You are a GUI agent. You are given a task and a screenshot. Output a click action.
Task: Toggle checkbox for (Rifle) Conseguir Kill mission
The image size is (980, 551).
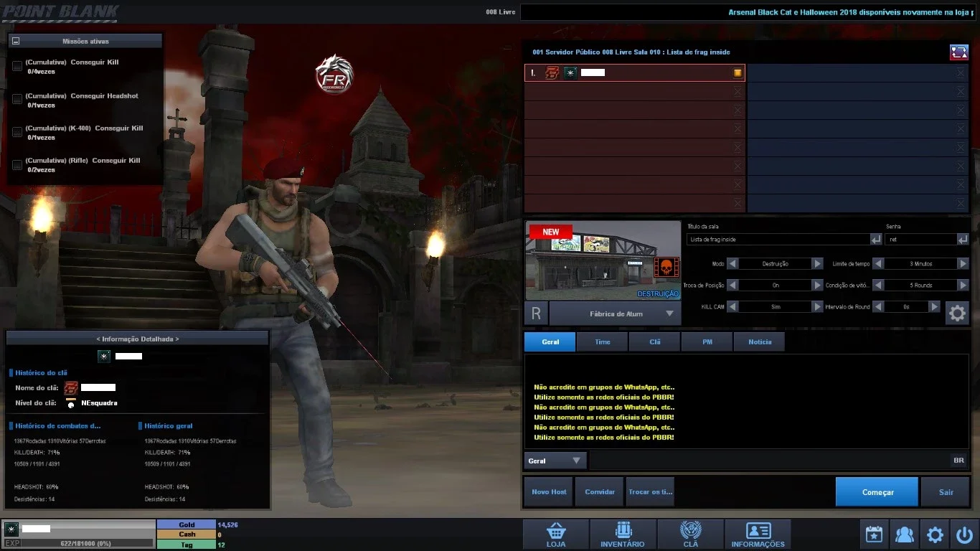pyautogui.click(x=17, y=164)
